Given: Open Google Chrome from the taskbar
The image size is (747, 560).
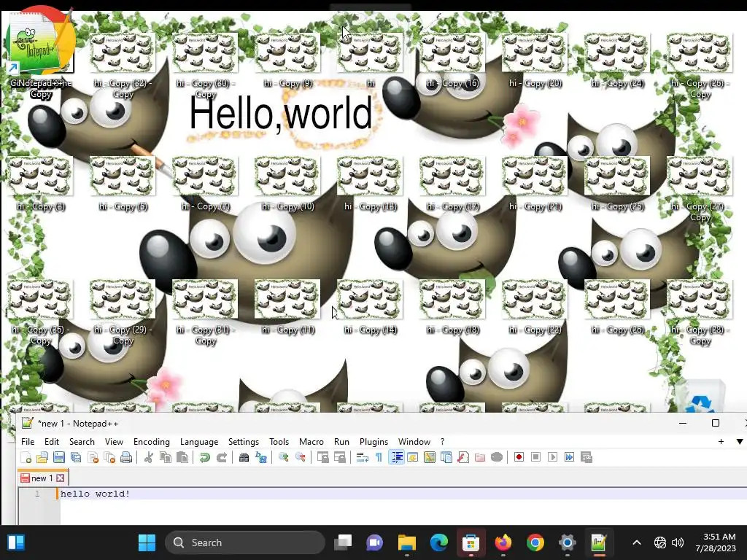Looking at the screenshot, I should coord(535,542).
